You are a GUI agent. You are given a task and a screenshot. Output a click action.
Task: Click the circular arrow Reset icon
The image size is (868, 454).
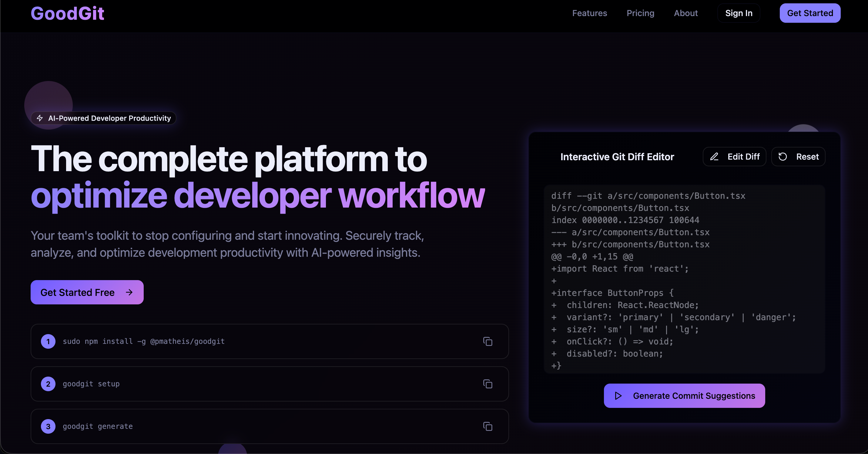[x=783, y=157]
